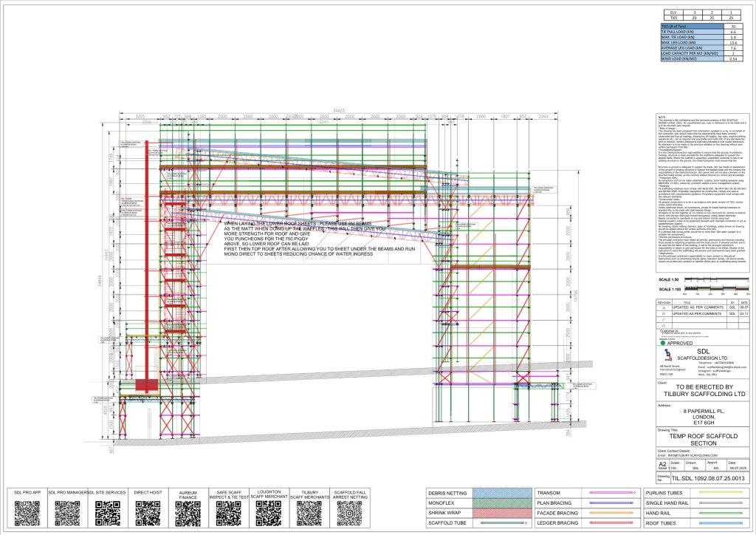Click the green dot beside APPROVED

pyautogui.click(x=663, y=343)
